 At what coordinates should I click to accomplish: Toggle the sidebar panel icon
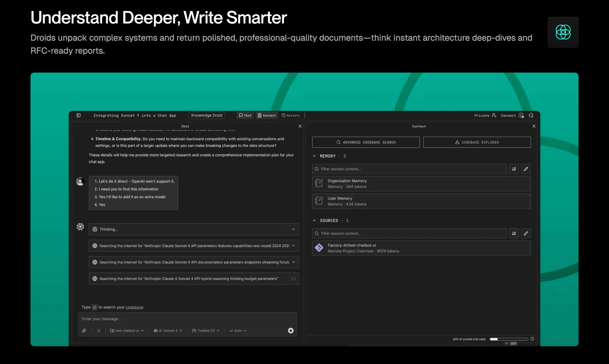coord(79,115)
